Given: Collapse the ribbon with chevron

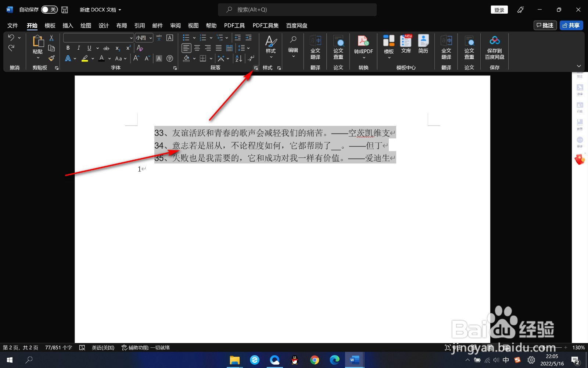Looking at the screenshot, I should (x=579, y=66).
